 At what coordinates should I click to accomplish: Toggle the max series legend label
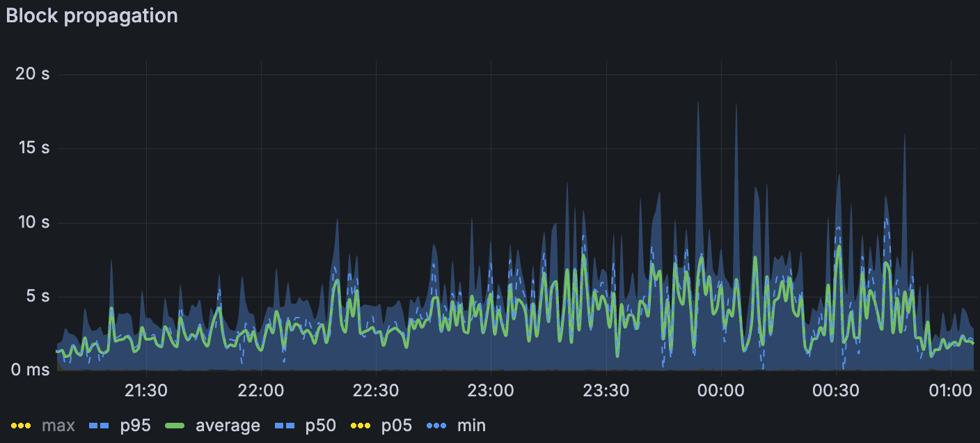pyautogui.click(x=58, y=425)
